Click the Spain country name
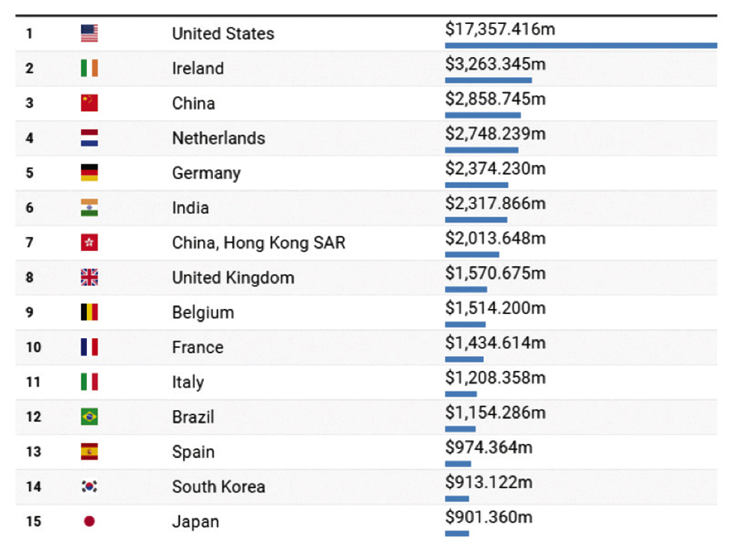 tap(193, 452)
